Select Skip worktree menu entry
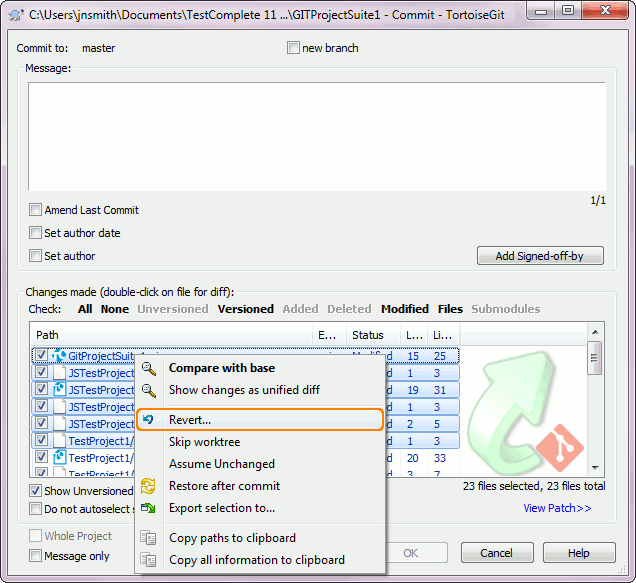Screen dimensions: 636x583 point(260,442)
